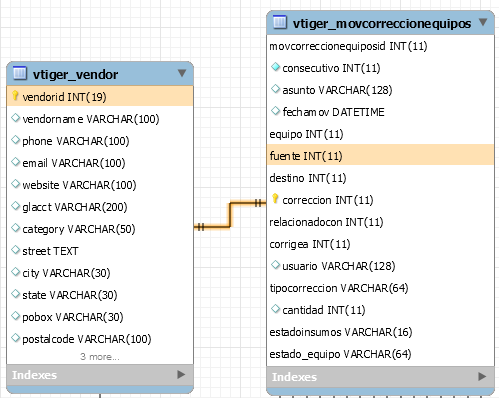Collapse the vtiger_movcorreccionequipos table via header arrow
The image size is (499, 398).
tap(483, 22)
